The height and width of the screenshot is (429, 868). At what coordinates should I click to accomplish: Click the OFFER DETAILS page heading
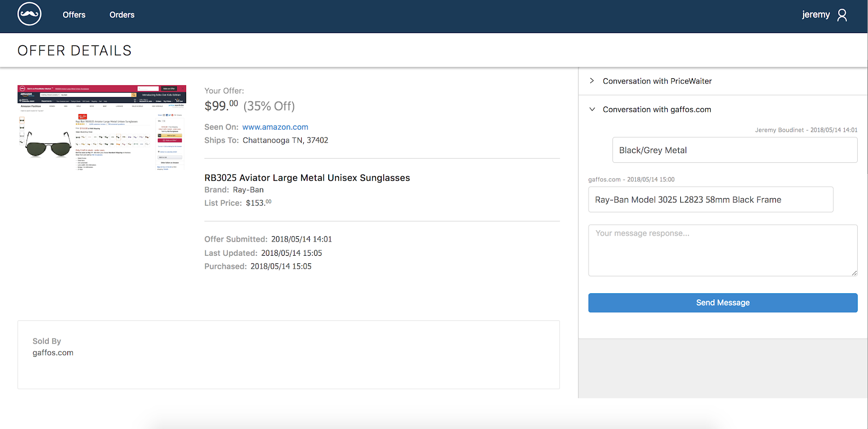click(74, 51)
